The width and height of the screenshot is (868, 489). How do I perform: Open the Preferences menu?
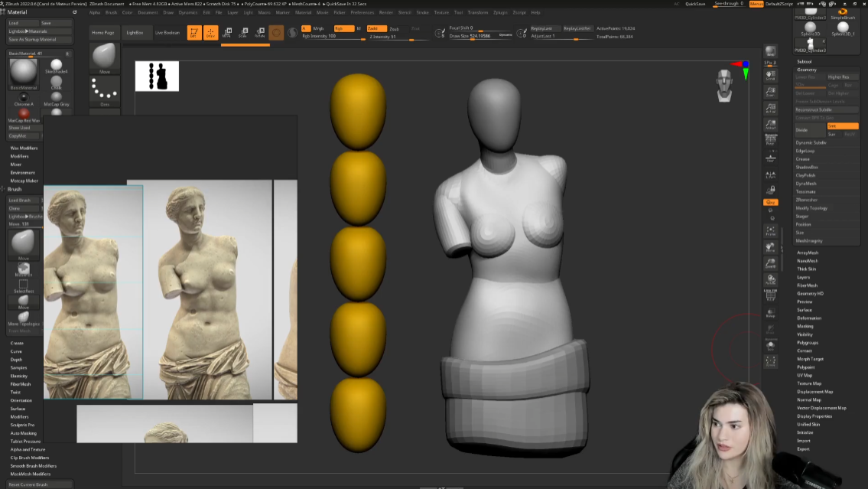pyautogui.click(x=362, y=12)
